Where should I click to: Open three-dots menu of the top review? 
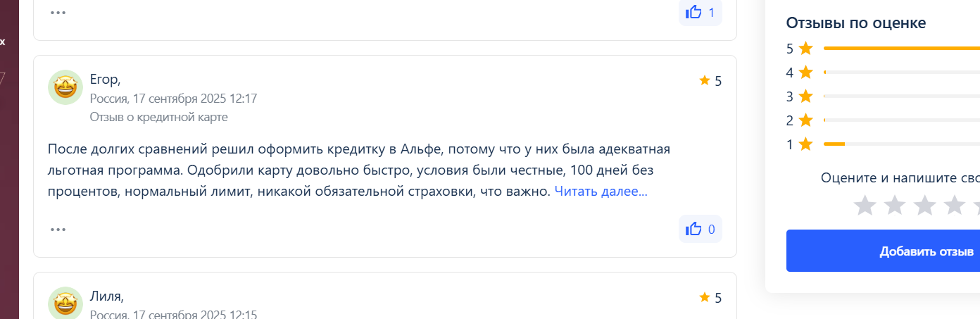[x=58, y=12]
